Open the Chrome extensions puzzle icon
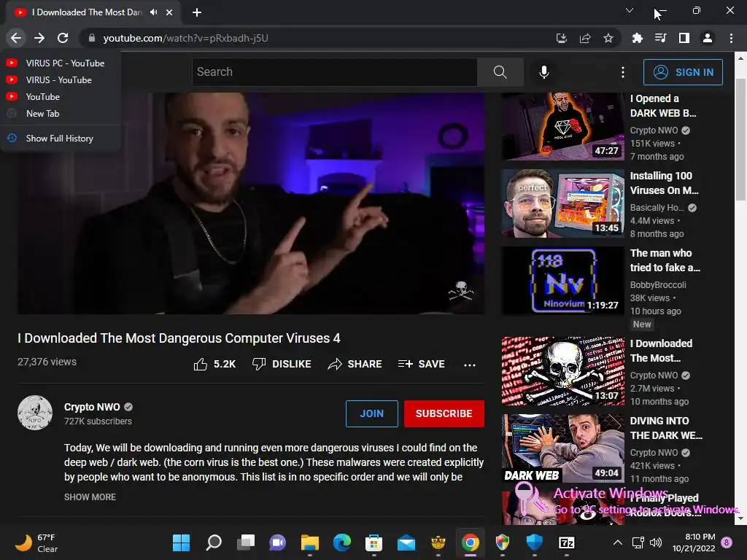The image size is (747, 560). click(638, 38)
